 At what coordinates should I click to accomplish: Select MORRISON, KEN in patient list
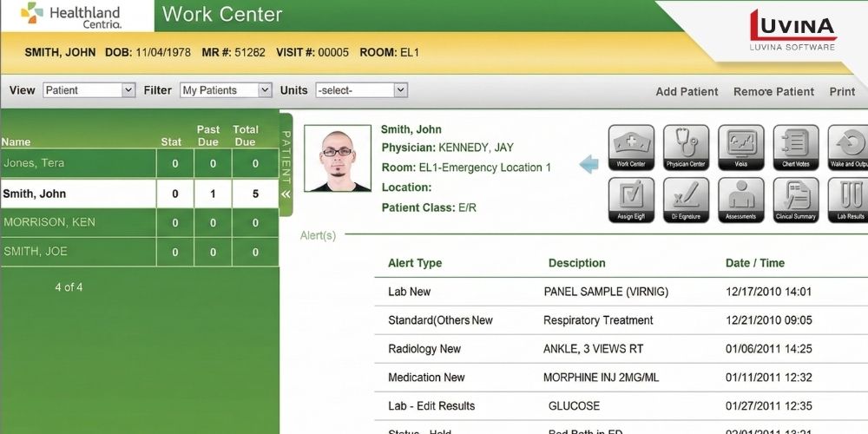[49, 222]
